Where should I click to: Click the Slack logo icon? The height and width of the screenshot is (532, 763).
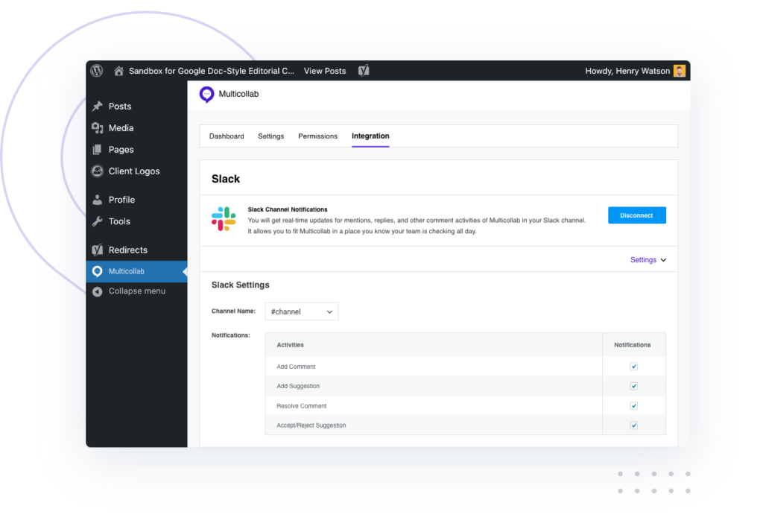(x=224, y=219)
